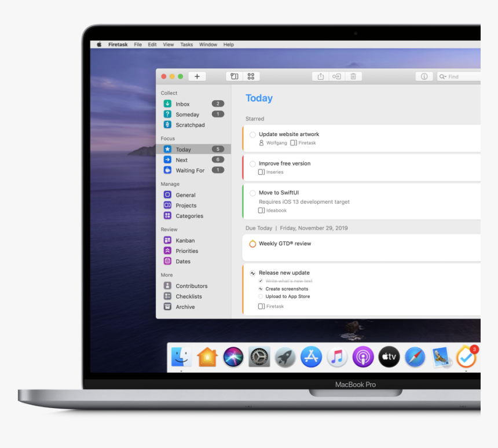
Task: Click Requires iOS 13 development target note
Action: [304, 202]
